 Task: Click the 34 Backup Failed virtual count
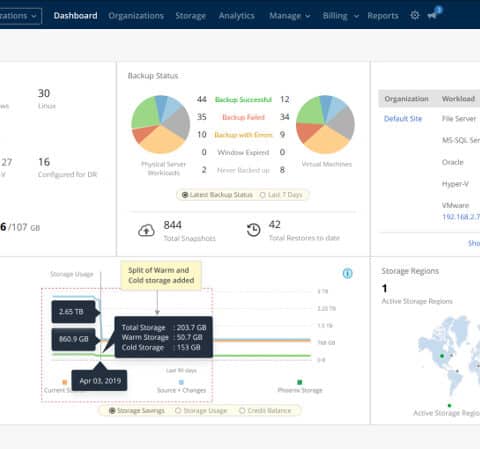coord(284,117)
